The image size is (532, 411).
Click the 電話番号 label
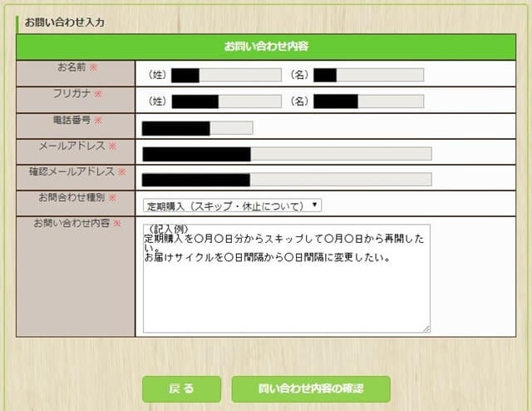pyautogui.click(x=72, y=120)
